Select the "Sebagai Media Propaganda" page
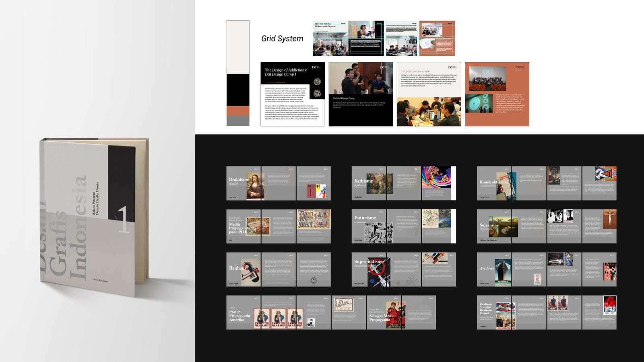 click(384, 313)
